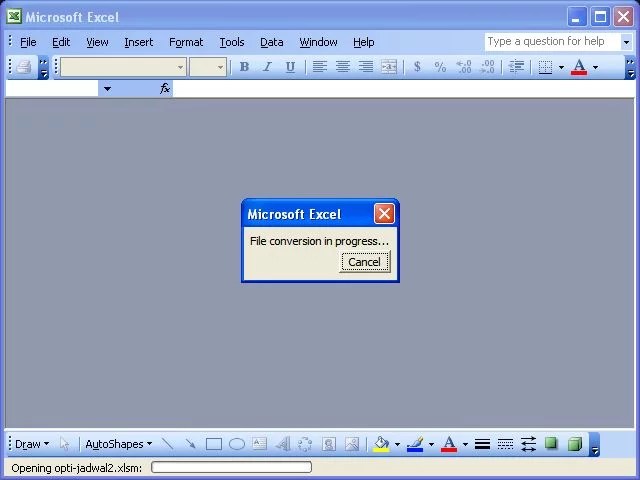The width and height of the screenshot is (640, 480).
Task: Apply font color from Formatting toolbar
Action: tap(579, 67)
